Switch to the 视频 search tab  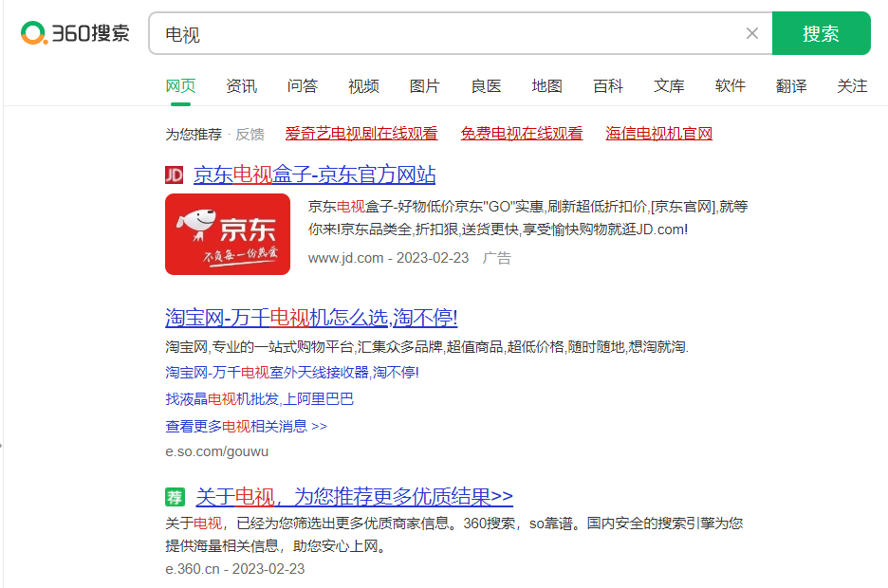click(x=363, y=85)
